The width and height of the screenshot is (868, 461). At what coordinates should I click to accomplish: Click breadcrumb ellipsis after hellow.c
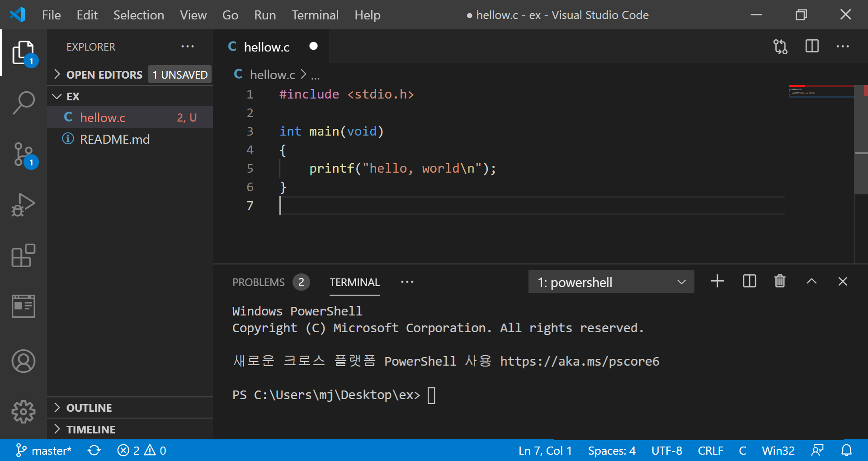[315, 75]
